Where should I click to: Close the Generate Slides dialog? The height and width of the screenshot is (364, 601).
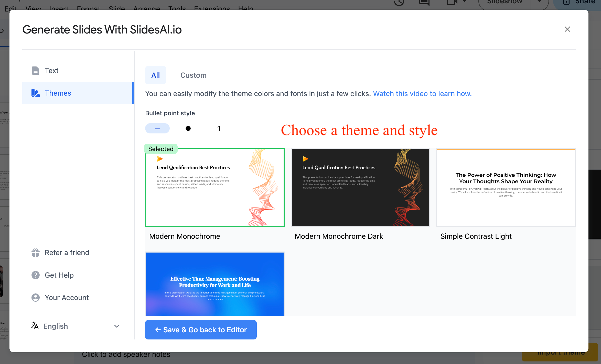pos(567,29)
